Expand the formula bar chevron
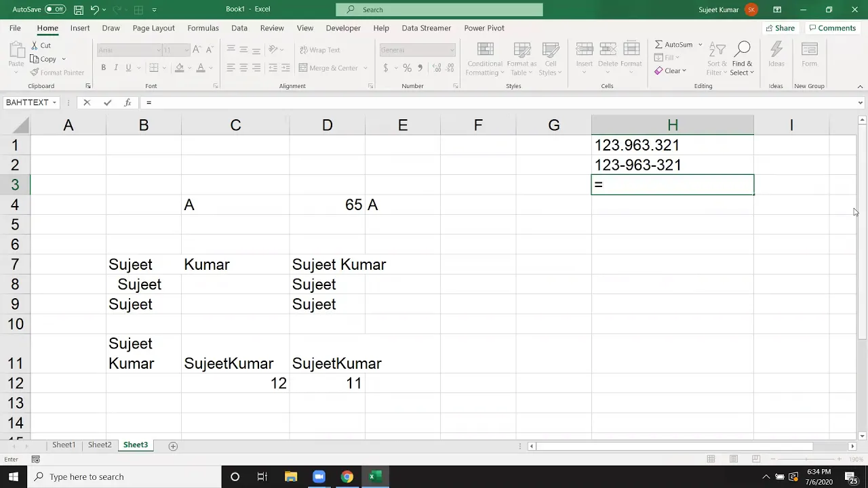The image size is (868, 488). (x=861, y=102)
